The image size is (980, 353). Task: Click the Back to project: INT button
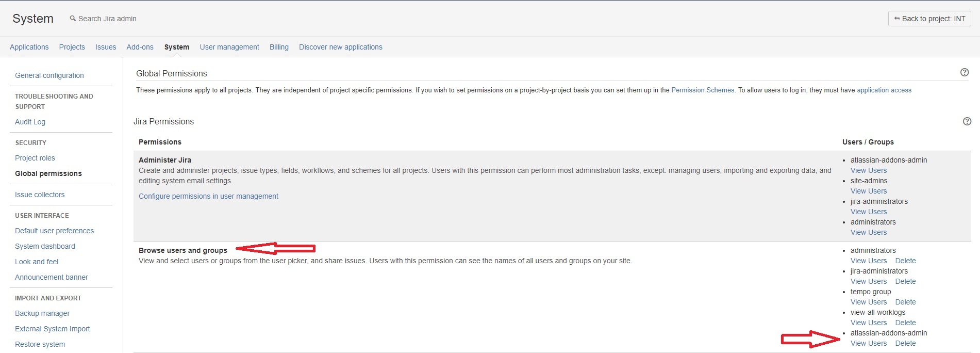[x=929, y=19]
